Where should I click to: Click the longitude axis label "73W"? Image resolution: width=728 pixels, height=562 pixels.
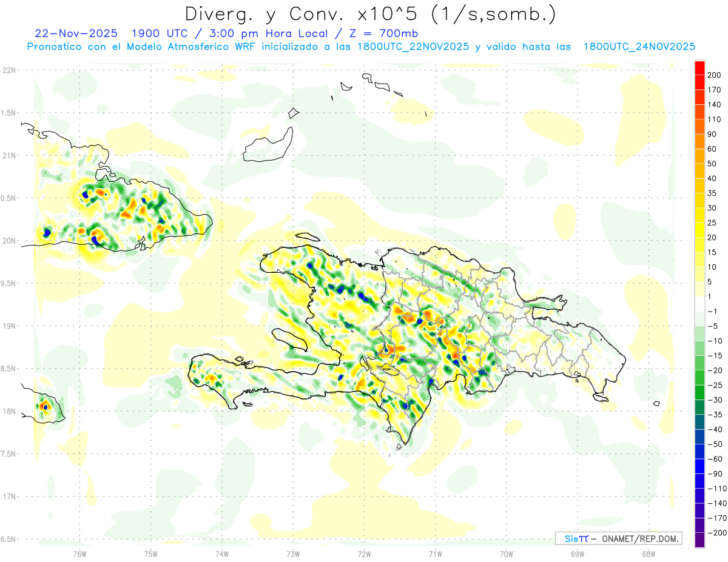point(293,554)
